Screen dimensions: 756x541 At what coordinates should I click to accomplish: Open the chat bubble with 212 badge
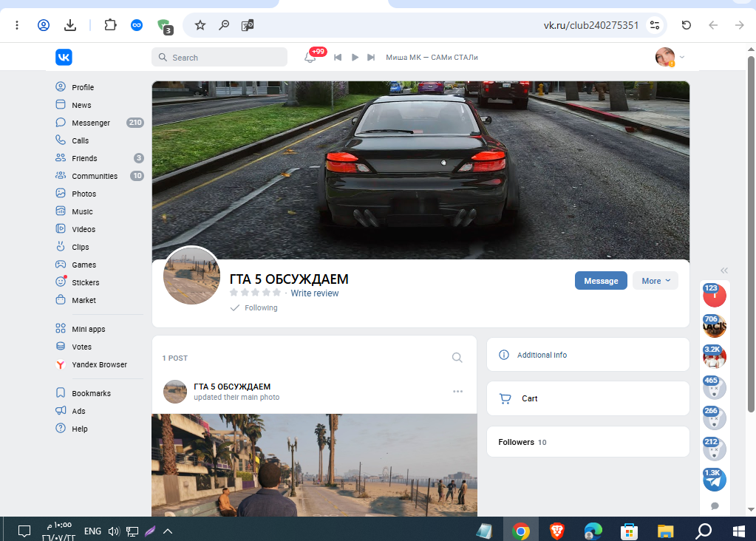(x=714, y=449)
